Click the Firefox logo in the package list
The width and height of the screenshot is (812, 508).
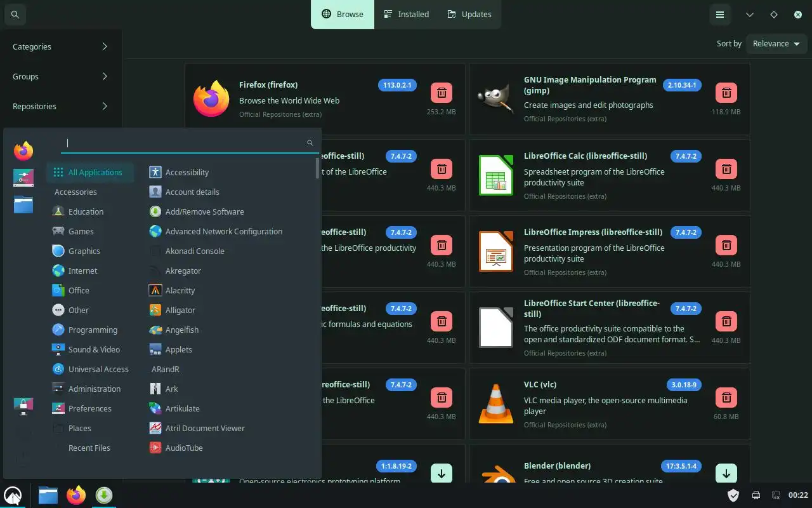pyautogui.click(x=211, y=98)
